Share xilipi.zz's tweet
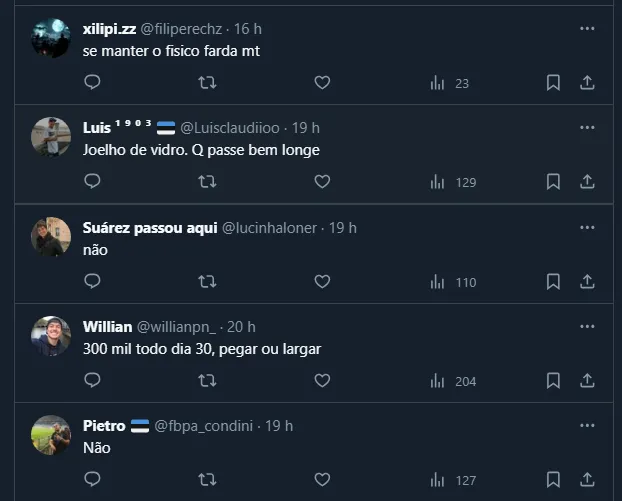The image size is (622, 501). click(588, 83)
